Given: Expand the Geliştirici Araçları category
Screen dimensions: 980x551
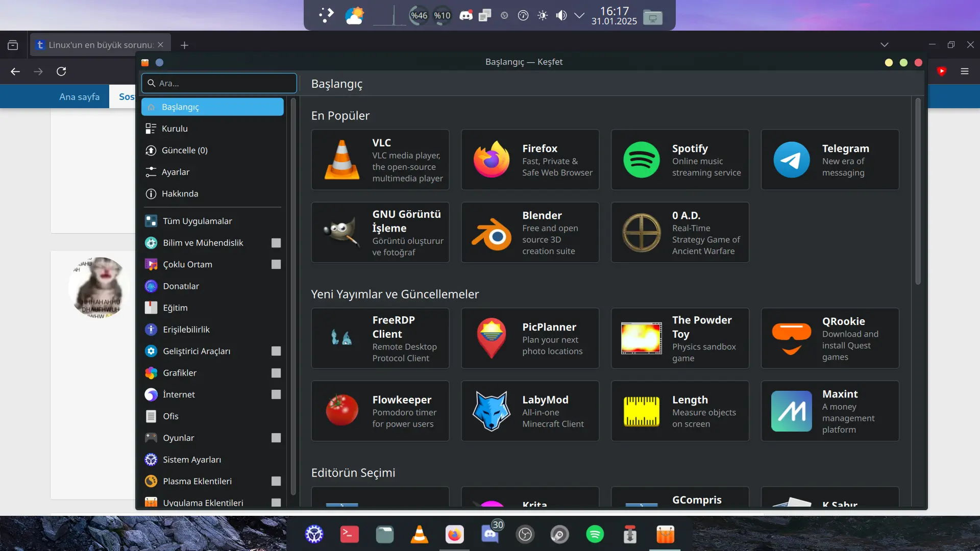Looking at the screenshot, I should (x=276, y=351).
